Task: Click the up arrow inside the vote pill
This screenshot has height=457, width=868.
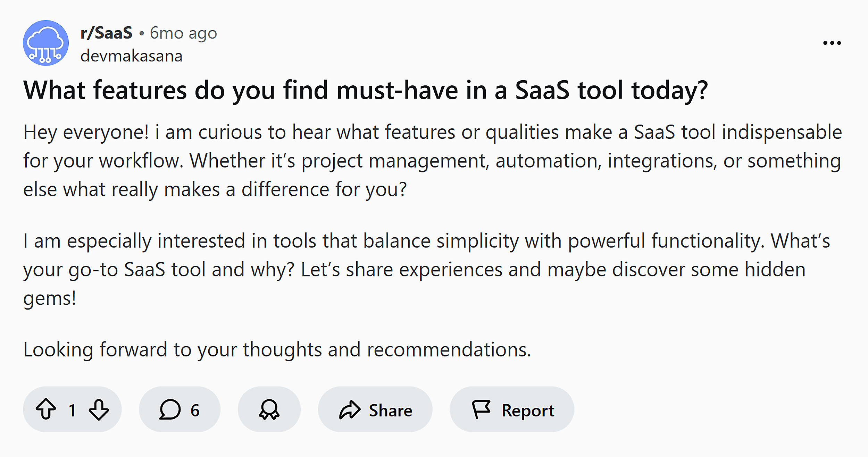Action: pos(45,409)
